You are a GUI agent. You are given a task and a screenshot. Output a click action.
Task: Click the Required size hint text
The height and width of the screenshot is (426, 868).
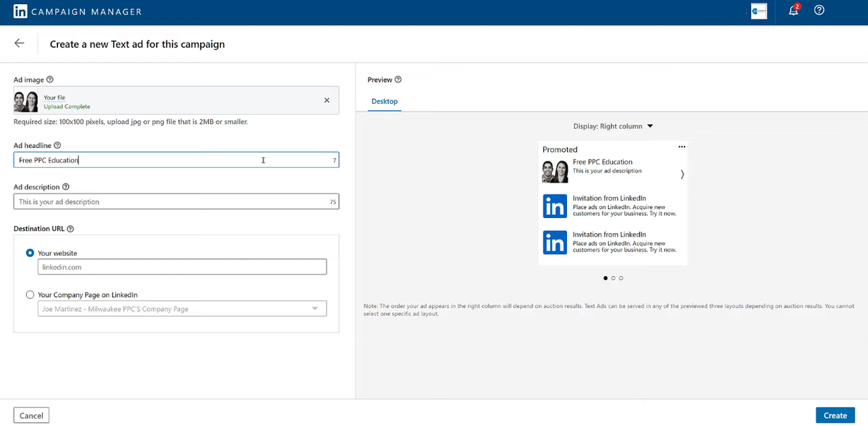pos(131,122)
